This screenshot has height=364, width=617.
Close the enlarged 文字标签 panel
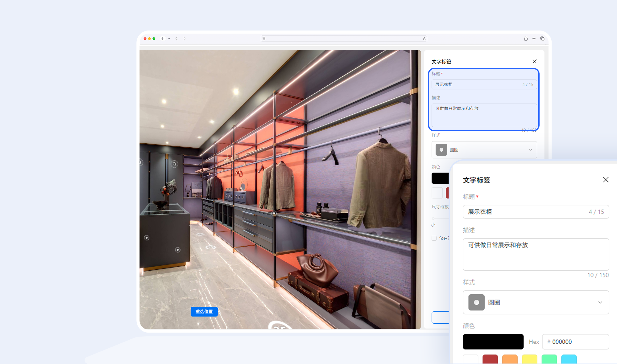click(606, 180)
